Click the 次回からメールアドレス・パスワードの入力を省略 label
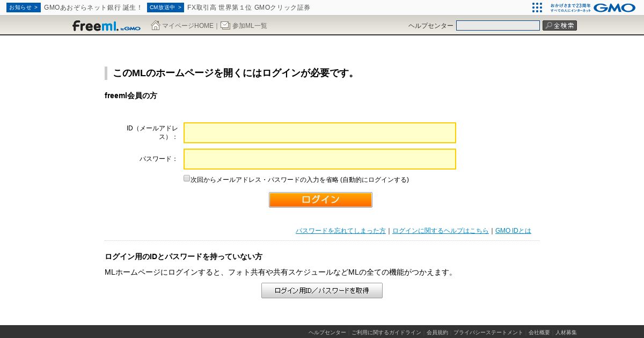The height and width of the screenshot is (338, 644). (x=299, y=180)
